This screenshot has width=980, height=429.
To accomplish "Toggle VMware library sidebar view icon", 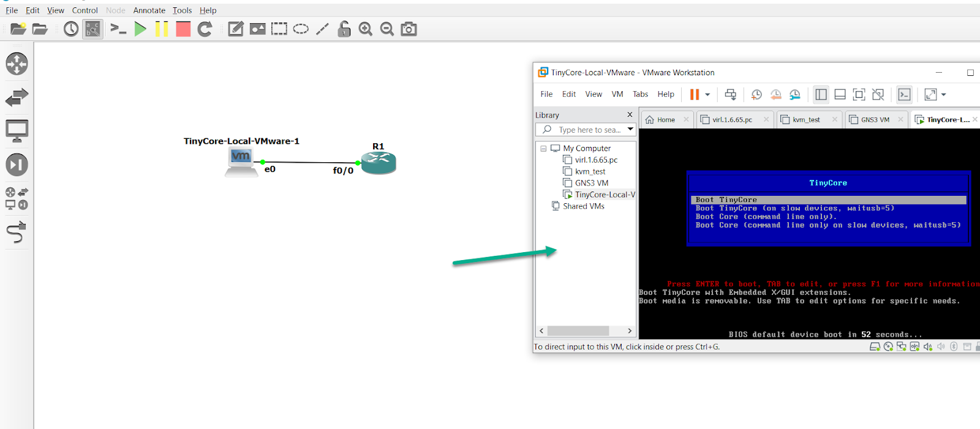I will 821,94.
